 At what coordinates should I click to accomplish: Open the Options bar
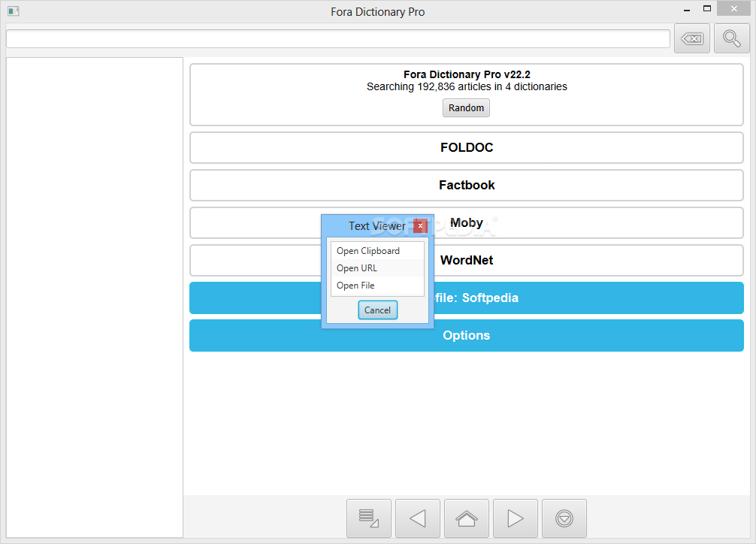click(466, 336)
